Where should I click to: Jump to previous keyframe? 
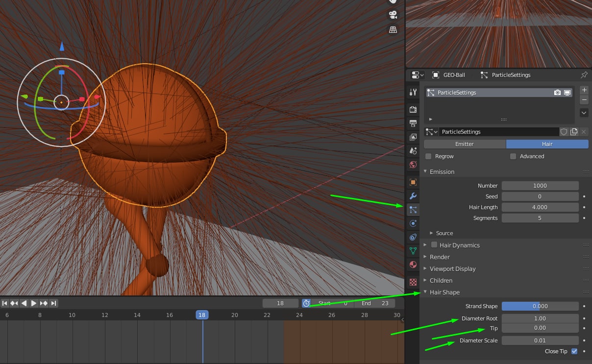coord(14,303)
